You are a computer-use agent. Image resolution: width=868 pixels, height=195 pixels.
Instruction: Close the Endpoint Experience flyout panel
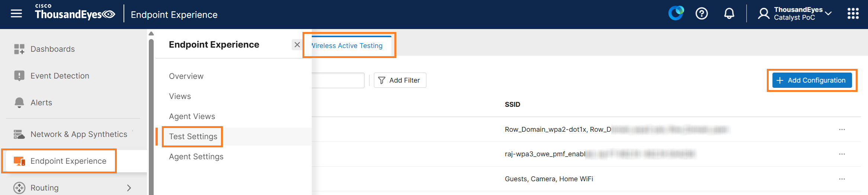297,45
